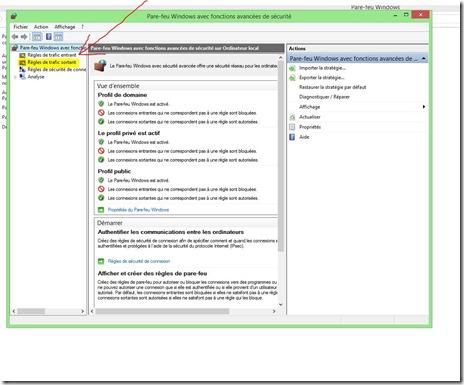464x385 pixels.
Task: Click the tree pane horizontal scrollbar thumb
Action: (x=31, y=311)
